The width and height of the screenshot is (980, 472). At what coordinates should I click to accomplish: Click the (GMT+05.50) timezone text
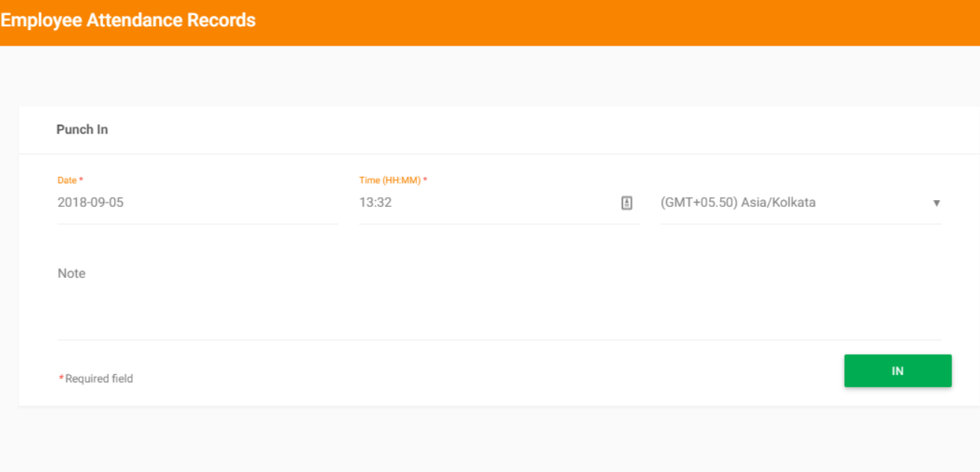click(x=698, y=202)
